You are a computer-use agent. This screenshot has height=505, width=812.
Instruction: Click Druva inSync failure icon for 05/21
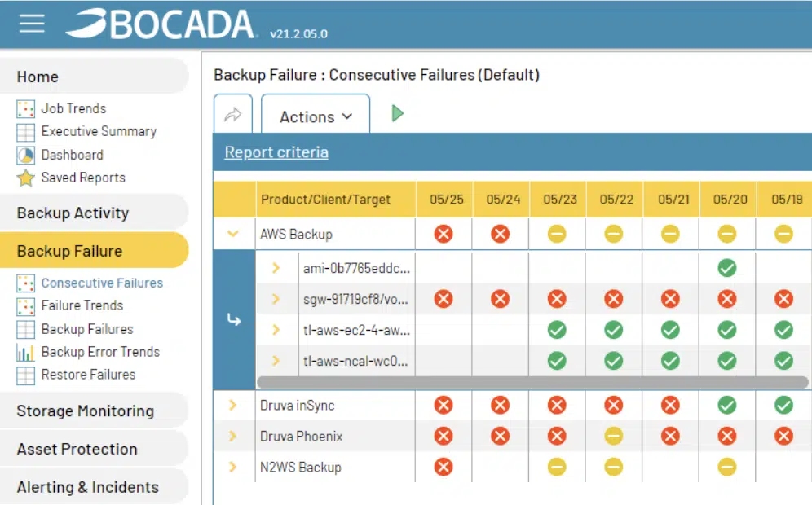(670, 405)
